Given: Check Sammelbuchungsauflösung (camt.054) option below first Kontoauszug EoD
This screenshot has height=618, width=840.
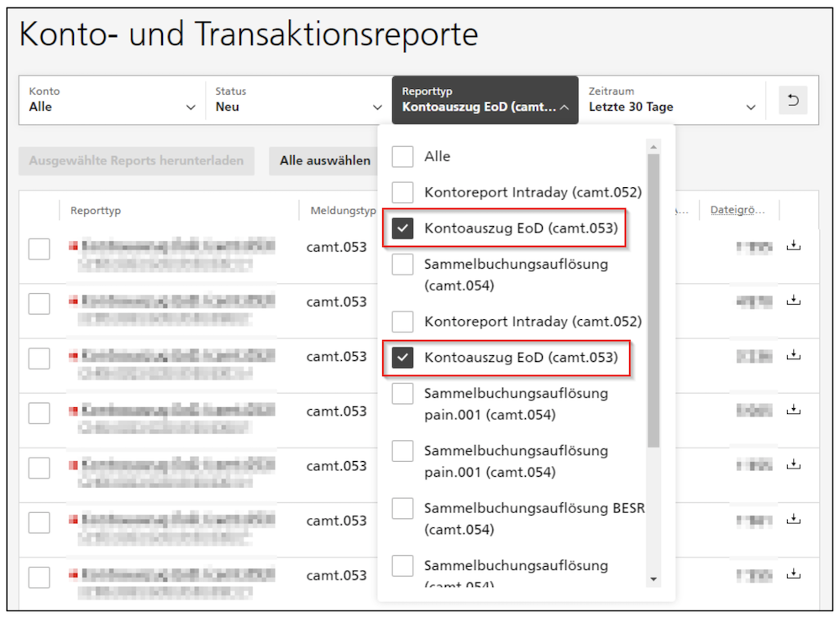Looking at the screenshot, I should click(402, 264).
